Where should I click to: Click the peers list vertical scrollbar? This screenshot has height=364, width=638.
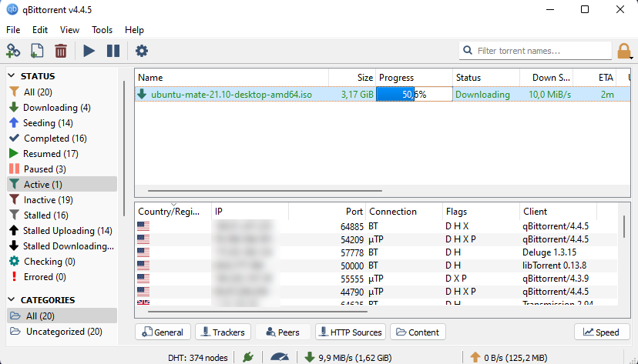624,227
